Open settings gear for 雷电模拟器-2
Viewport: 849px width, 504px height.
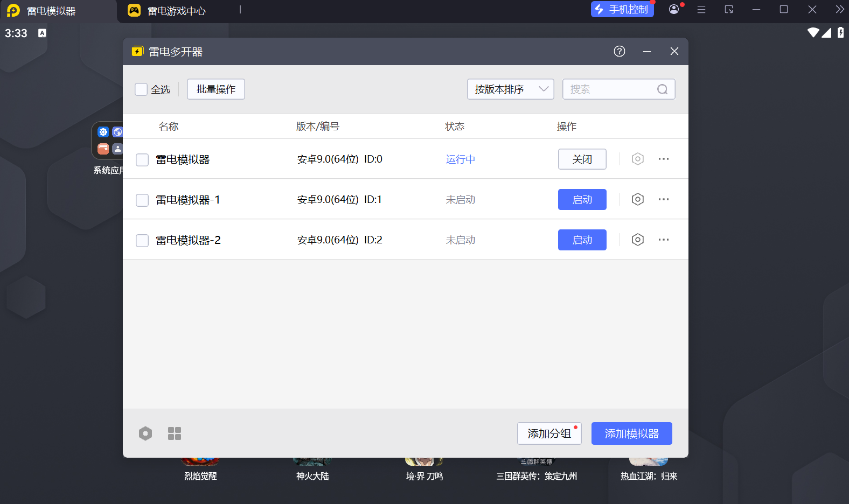pyautogui.click(x=637, y=240)
